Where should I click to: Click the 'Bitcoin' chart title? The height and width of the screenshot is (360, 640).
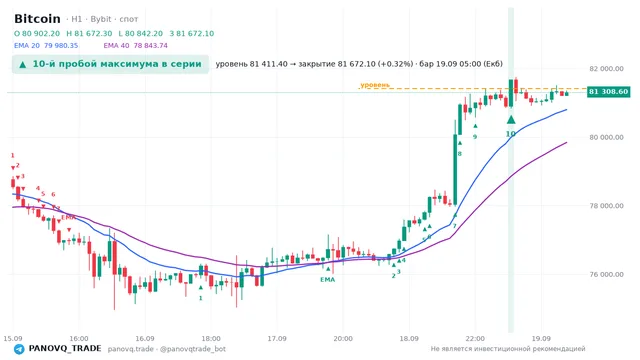coord(37,19)
